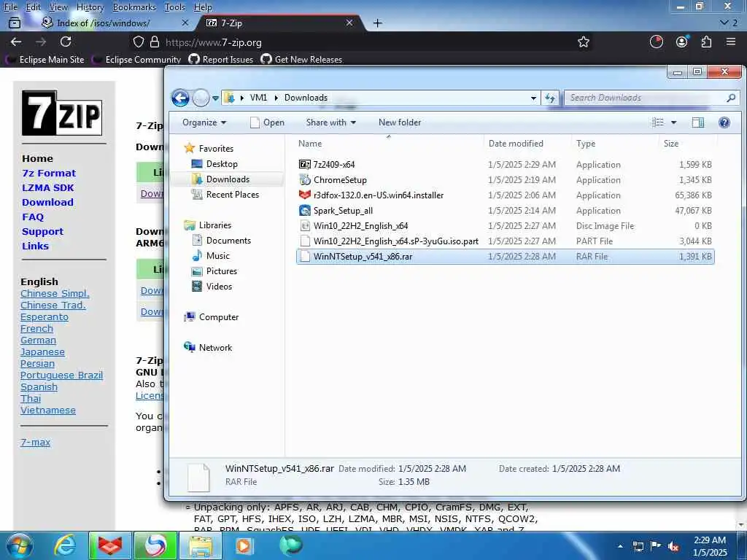The height and width of the screenshot is (560, 747).
Task: Open Pictures library
Action: (x=221, y=271)
